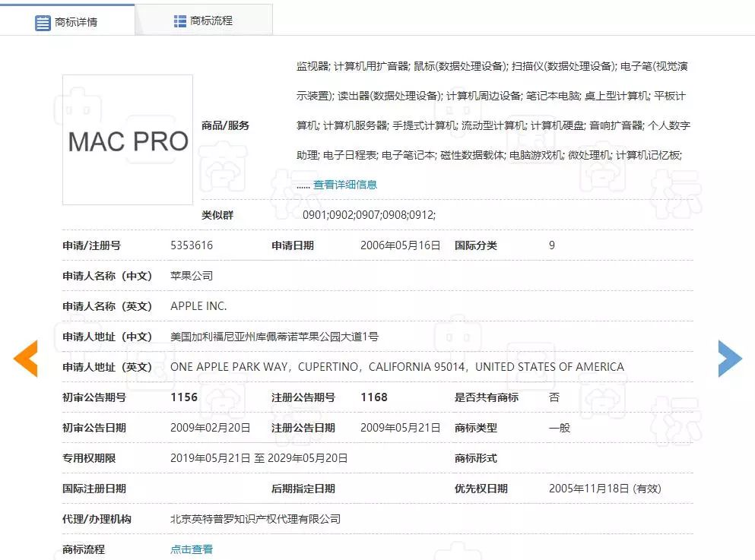
Task: Click the 类似群 label
Action: coord(217,215)
